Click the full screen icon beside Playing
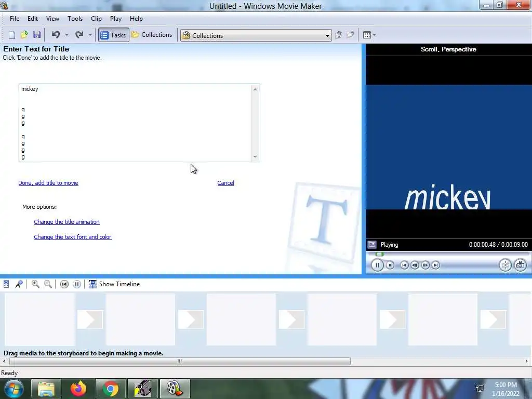This screenshot has height=399, width=532. point(372,245)
